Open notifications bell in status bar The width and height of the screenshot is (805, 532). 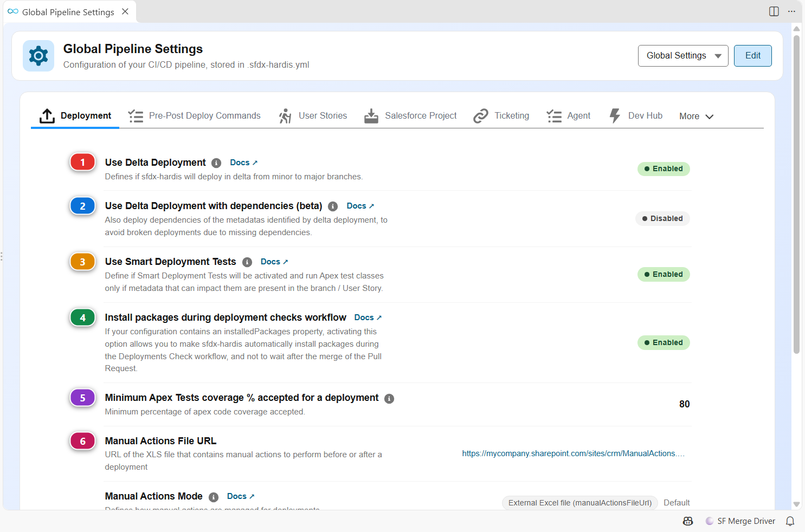(x=790, y=521)
